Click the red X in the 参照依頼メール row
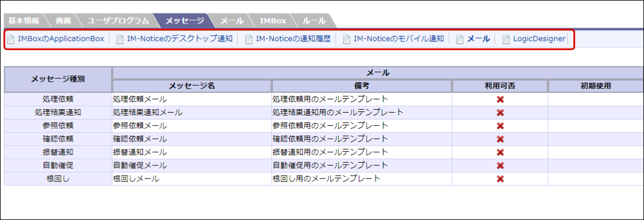The width and height of the screenshot is (644, 220). (x=501, y=126)
